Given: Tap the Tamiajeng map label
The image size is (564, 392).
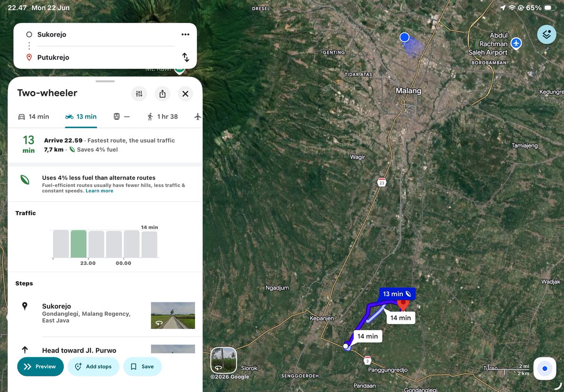Looking at the screenshot, I should tap(525, 146).
